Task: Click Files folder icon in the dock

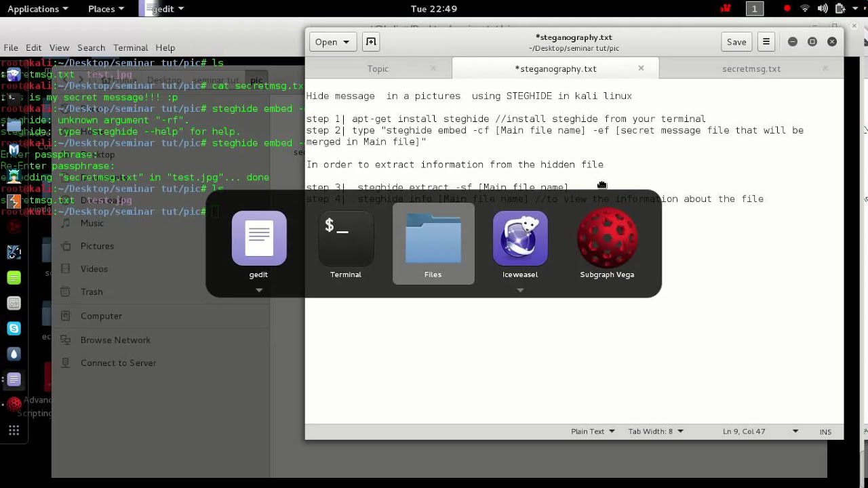Action: click(14, 125)
